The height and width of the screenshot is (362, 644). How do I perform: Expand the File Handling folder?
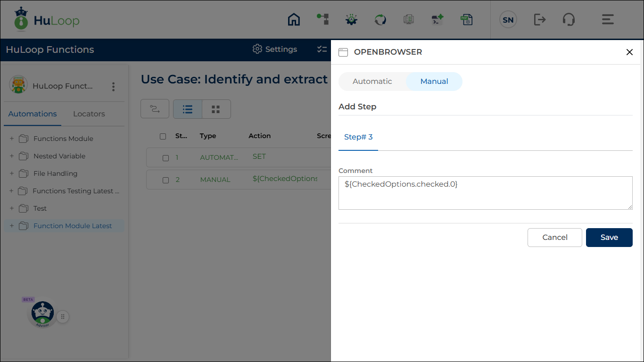12,173
